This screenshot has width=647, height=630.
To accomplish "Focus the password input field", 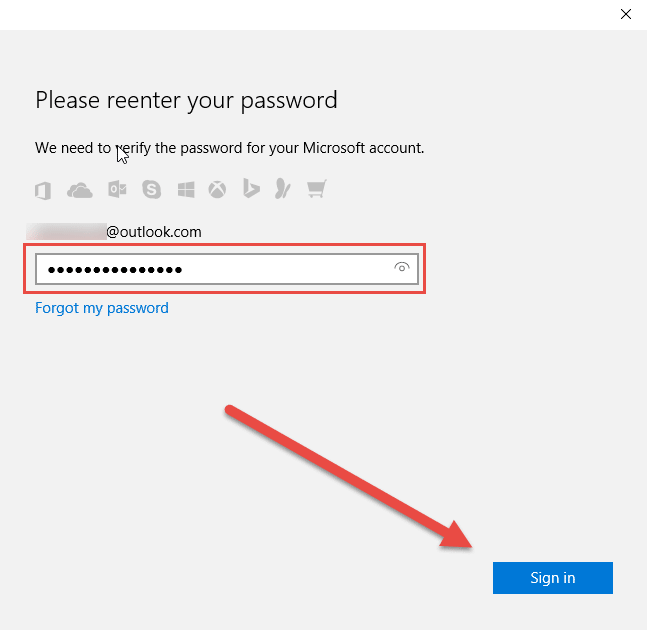I will point(227,269).
